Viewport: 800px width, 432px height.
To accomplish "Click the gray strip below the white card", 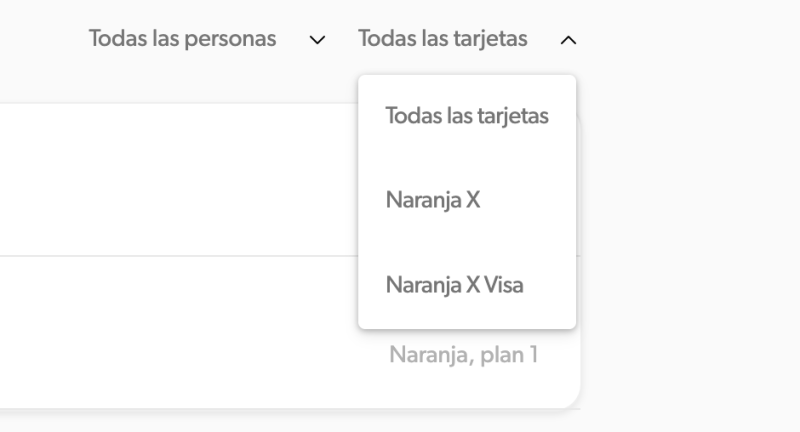I will pos(290,421).
